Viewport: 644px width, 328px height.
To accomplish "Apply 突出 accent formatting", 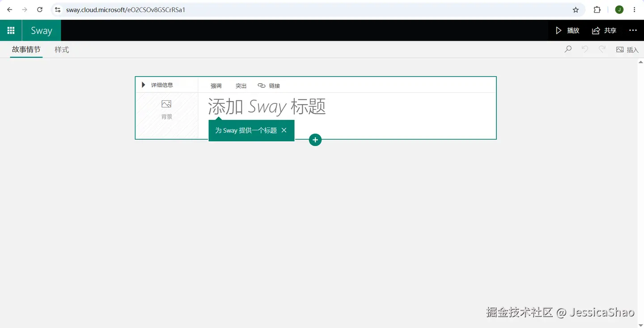I will pyautogui.click(x=241, y=85).
